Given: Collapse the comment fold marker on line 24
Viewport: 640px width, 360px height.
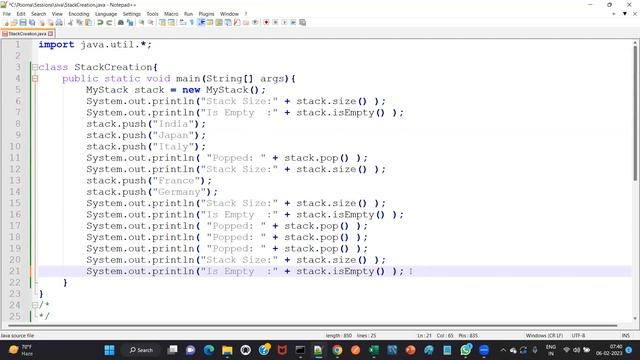Looking at the screenshot, I should pyautogui.click(x=35, y=305).
